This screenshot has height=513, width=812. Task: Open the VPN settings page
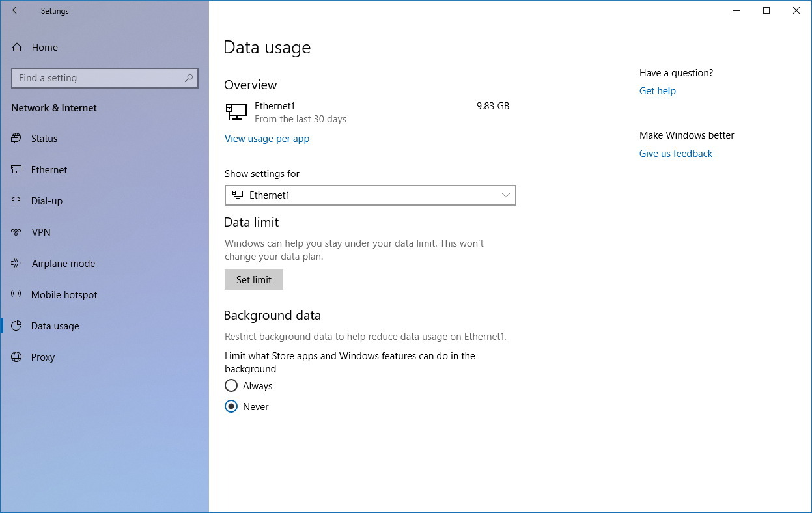104,232
